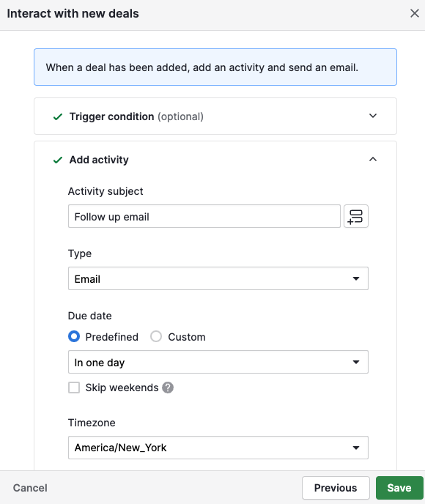Close the Interact with new deals dialog

(x=415, y=13)
